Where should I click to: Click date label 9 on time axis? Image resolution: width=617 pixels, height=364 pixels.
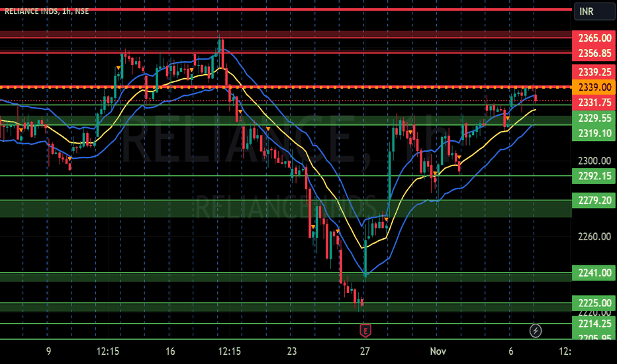(x=48, y=351)
